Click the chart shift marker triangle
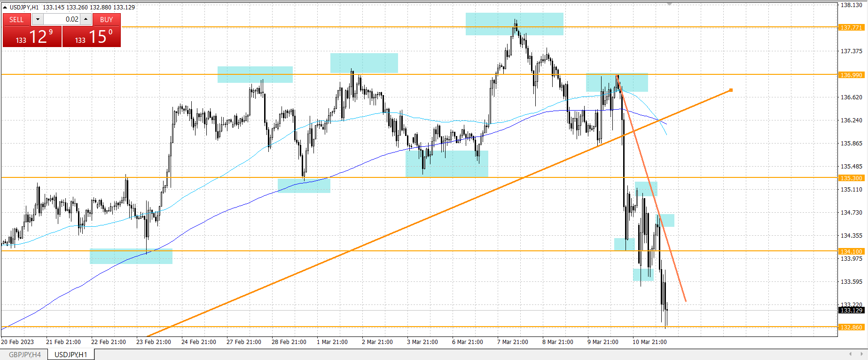Viewport: 868px width, 360px height. pos(669,4)
